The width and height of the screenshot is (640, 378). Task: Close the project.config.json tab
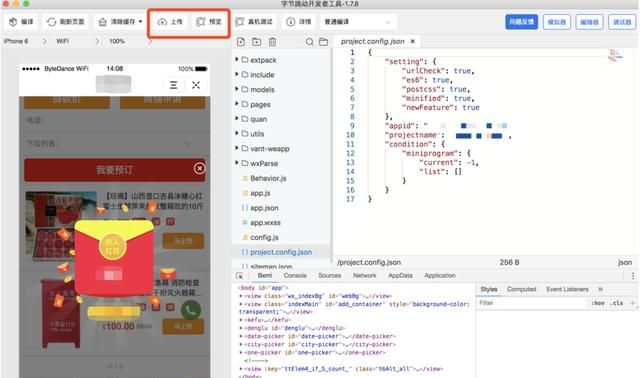[x=413, y=41]
